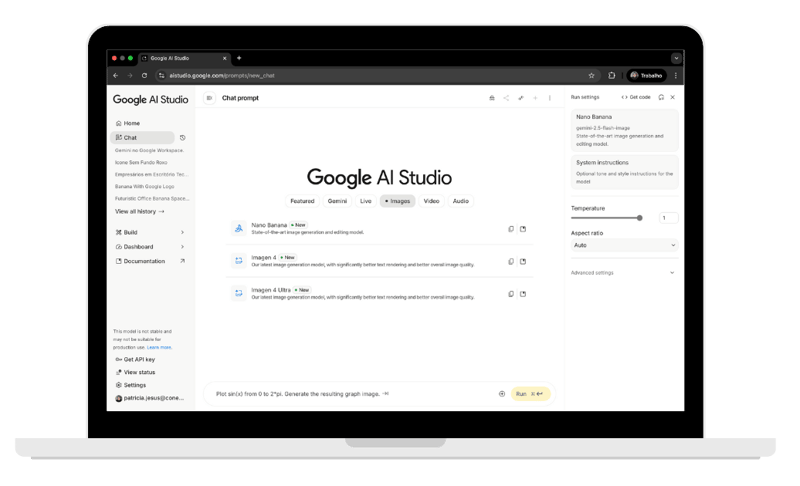Open Imagen 4 Ultra docs icon at row end
Screen dimensions: 800x486
coord(523,294)
